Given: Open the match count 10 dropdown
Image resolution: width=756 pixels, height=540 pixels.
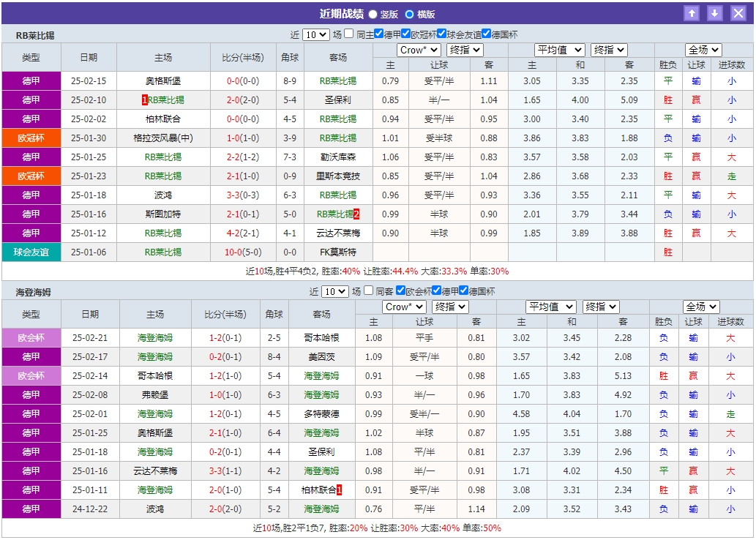Looking at the screenshot, I should (315, 34).
